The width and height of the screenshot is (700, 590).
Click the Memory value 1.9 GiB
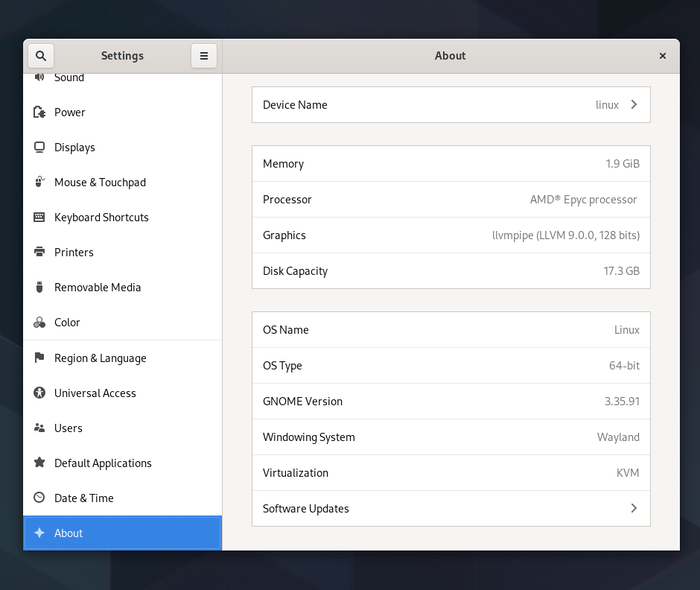coord(622,164)
